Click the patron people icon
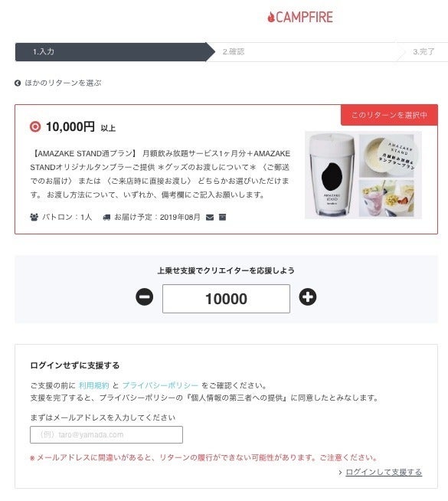This screenshot has width=448, height=501. pos(34,218)
